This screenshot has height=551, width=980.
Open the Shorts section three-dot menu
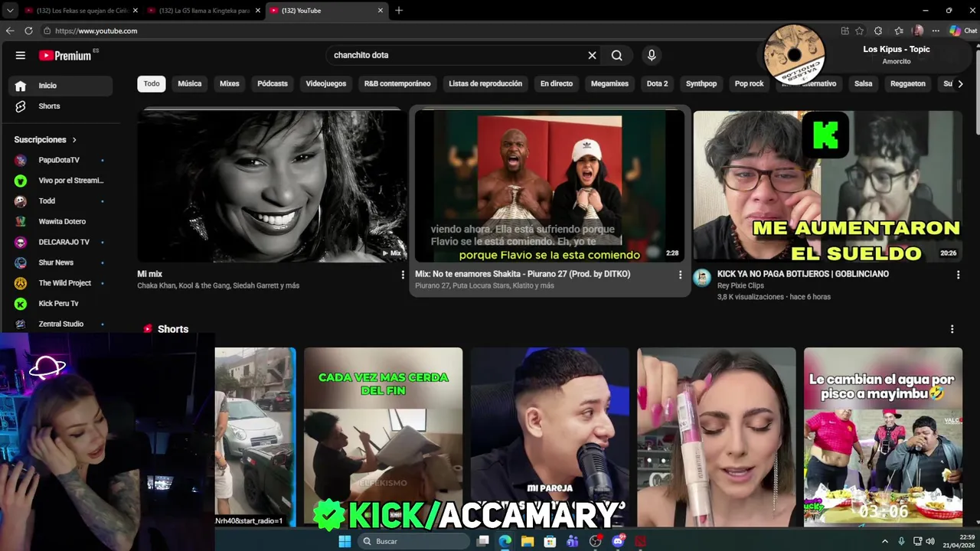click(952, 329)
